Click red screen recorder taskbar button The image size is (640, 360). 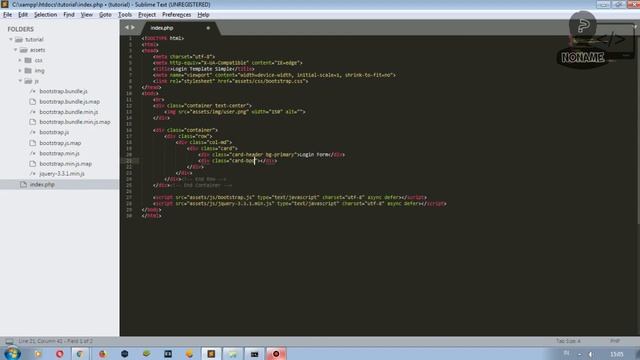276,354
